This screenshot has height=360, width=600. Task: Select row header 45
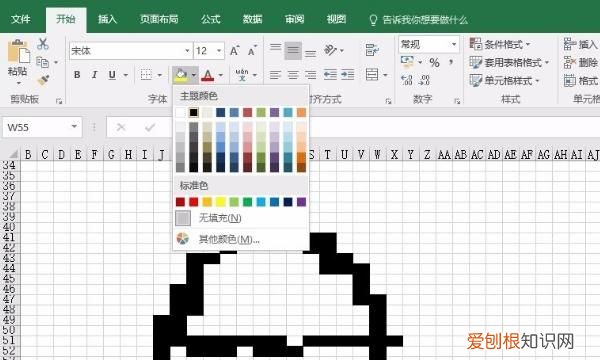tap(8, 279)
